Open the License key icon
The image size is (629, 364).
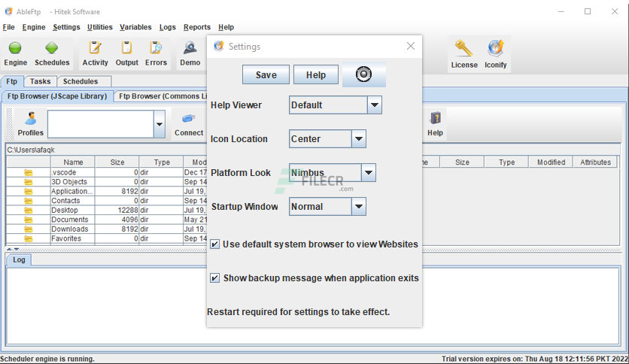(x=463, y=49)
